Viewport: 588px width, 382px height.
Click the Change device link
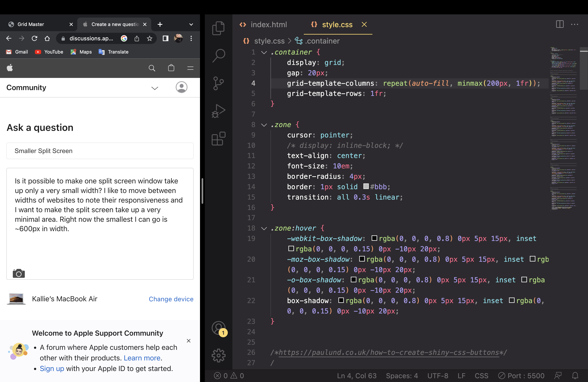click(171, 299)
